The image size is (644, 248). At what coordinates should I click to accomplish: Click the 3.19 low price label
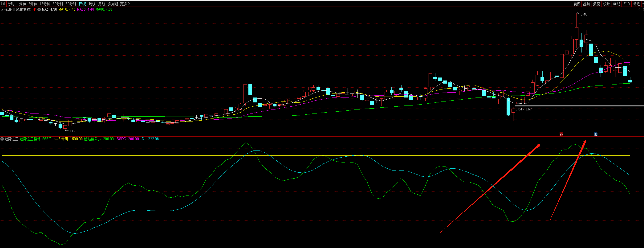pyautogui.click(x=72, y=131)
